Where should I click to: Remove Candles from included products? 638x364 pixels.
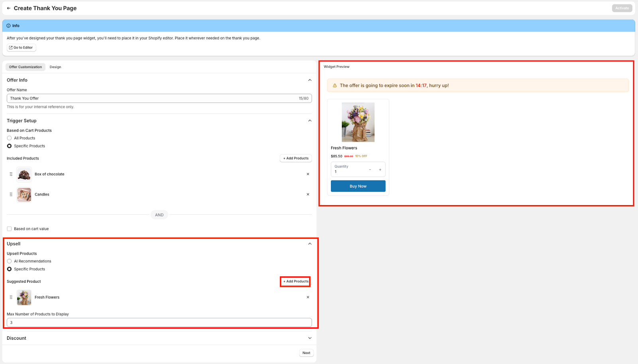click(x=308, y=194)
